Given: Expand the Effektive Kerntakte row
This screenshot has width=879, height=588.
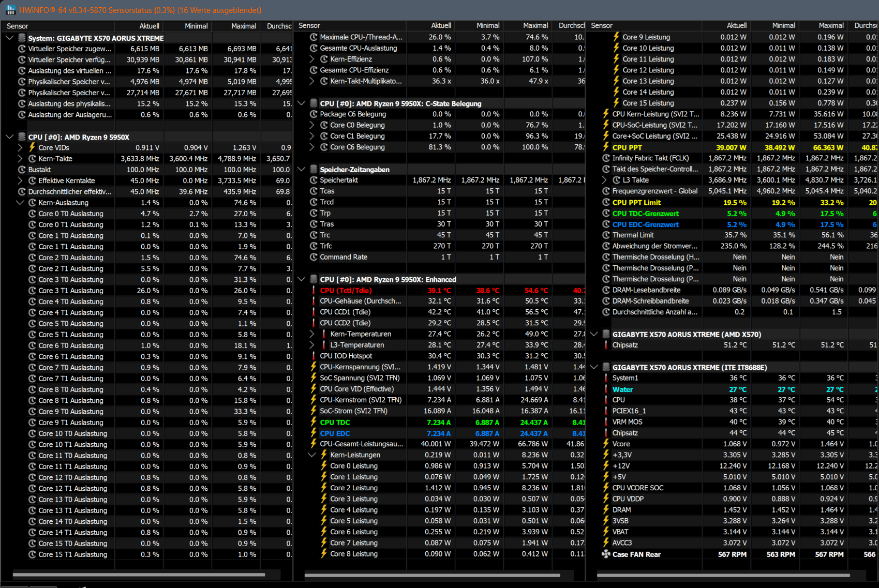Looking at the screenshot, I should (x=20, y=180).
